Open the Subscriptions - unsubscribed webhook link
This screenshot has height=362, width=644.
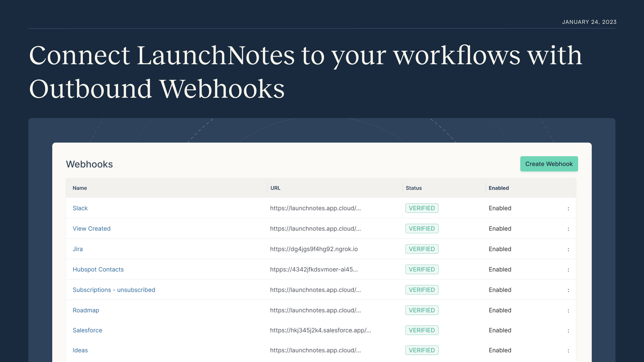click(x=114, y=290)
